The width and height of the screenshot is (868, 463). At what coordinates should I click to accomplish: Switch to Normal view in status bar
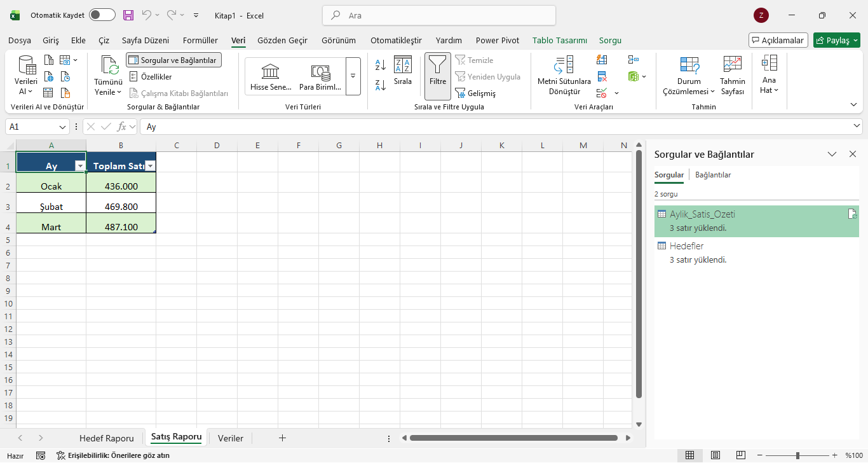point(689,455)
